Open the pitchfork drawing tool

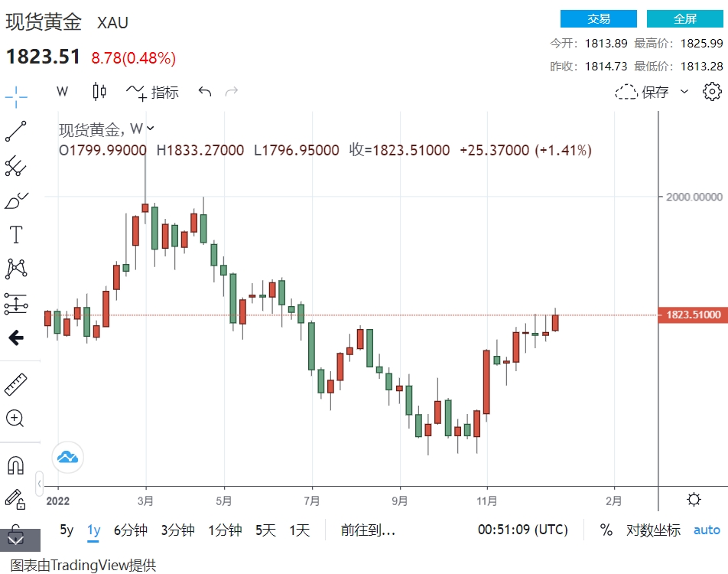point(16,165)
